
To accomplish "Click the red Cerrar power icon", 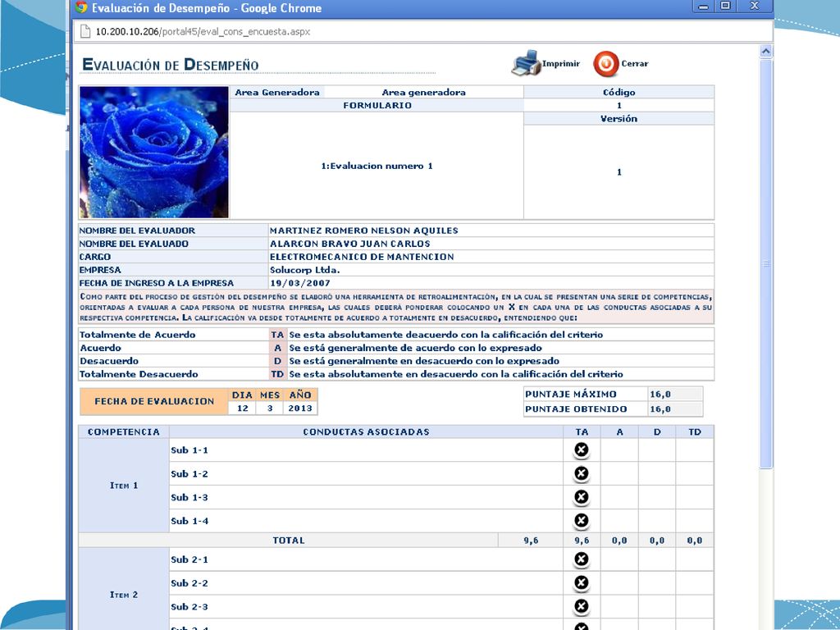I will [606, 64].
